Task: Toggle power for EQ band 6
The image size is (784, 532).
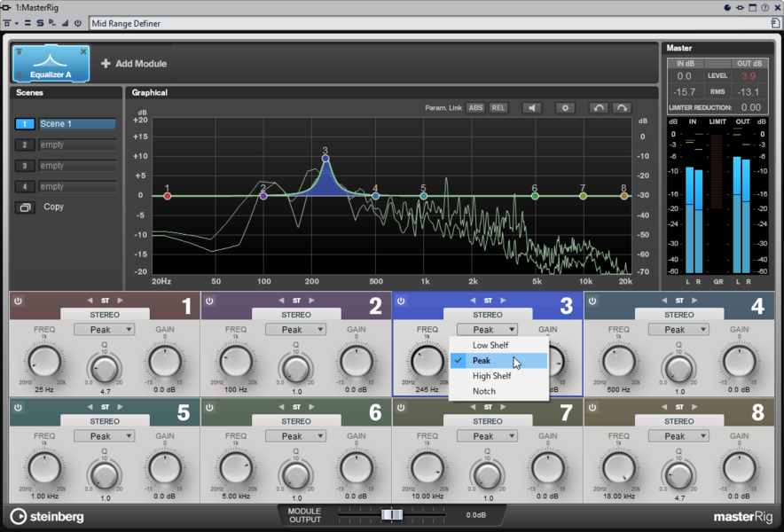Action: click(x=209, y=408)
